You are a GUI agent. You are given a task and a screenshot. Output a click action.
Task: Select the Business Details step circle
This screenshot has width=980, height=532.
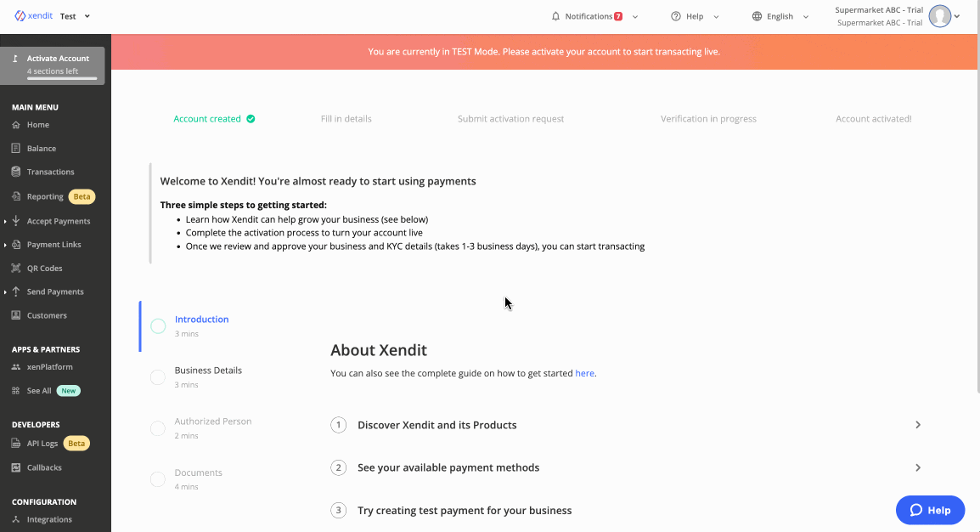pos(158,377)
